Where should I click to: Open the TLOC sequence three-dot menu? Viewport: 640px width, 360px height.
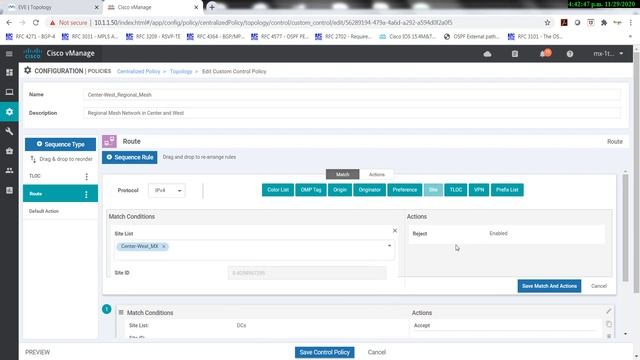coord(87,176)
